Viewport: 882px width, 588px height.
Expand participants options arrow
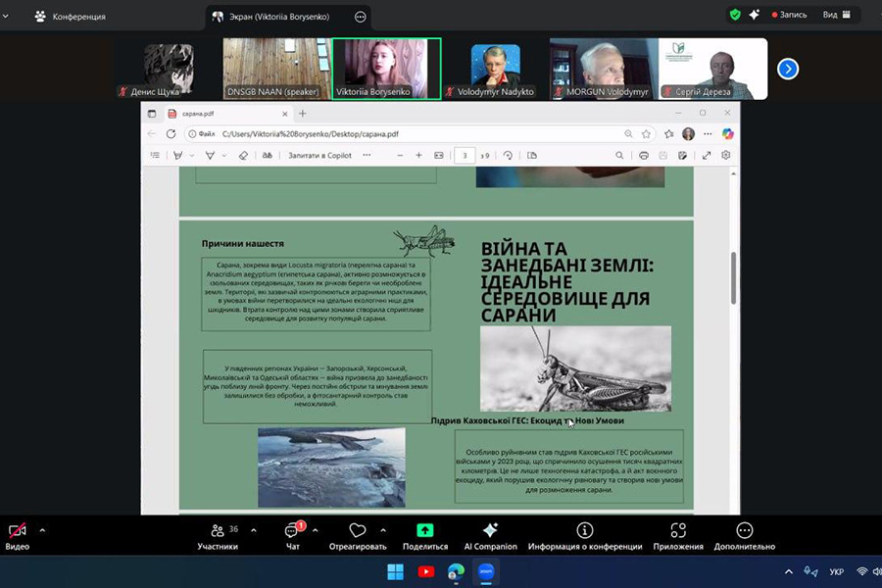click(254, 530)
